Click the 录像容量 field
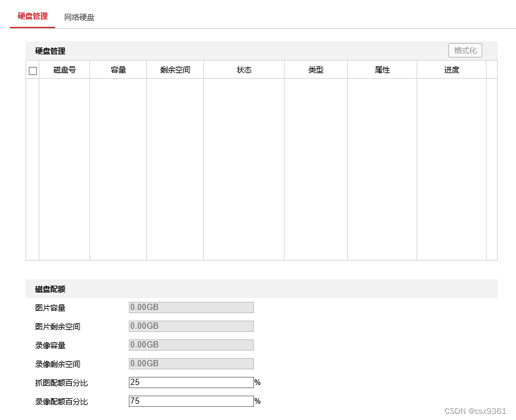This screenshot has height=420, width=516. 191,345
